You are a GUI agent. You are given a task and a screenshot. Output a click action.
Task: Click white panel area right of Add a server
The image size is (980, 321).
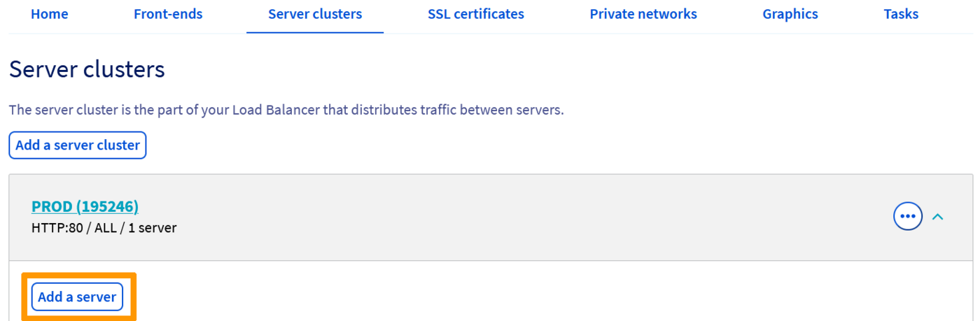point(490,294)
